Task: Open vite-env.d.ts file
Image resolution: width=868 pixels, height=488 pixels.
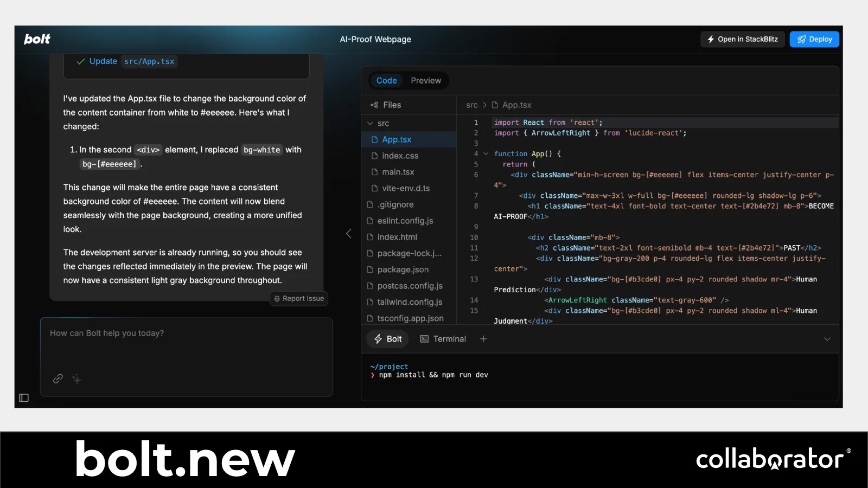Action: [x=409, y=188]
